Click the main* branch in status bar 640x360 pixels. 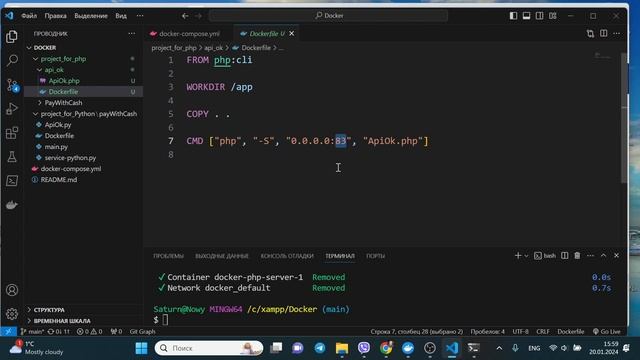tap(33, 331)
